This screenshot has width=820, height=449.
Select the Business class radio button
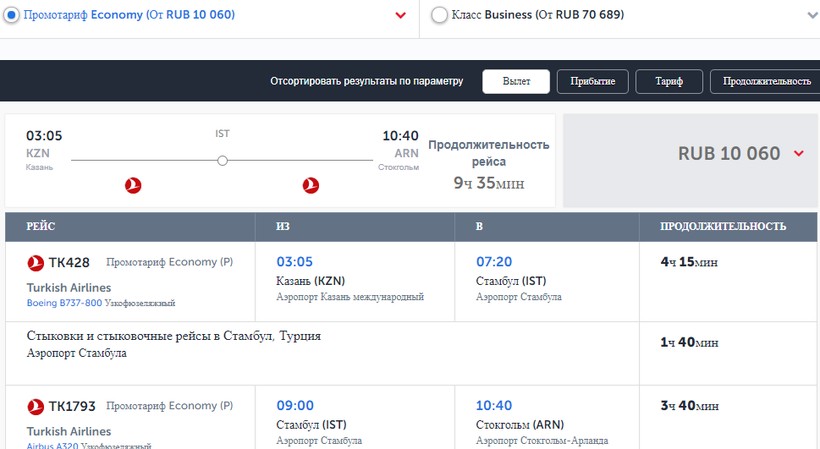(438, 15)
